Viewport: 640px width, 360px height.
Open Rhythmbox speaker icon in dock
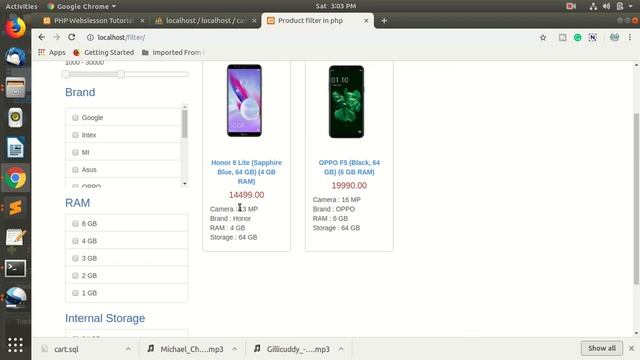(x=16, y=118)
